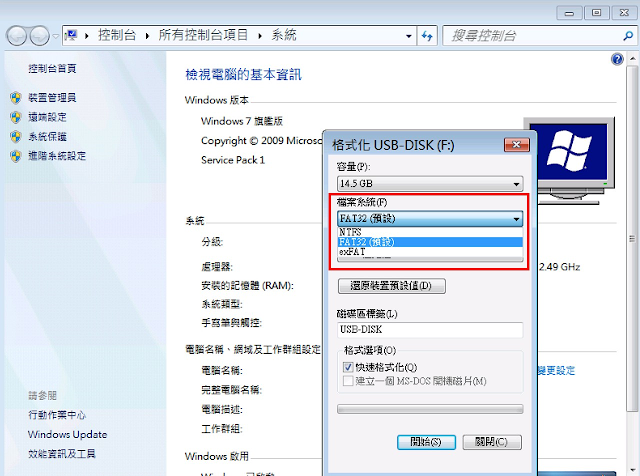Click the Forward navigation arrow button

[40, 36]
